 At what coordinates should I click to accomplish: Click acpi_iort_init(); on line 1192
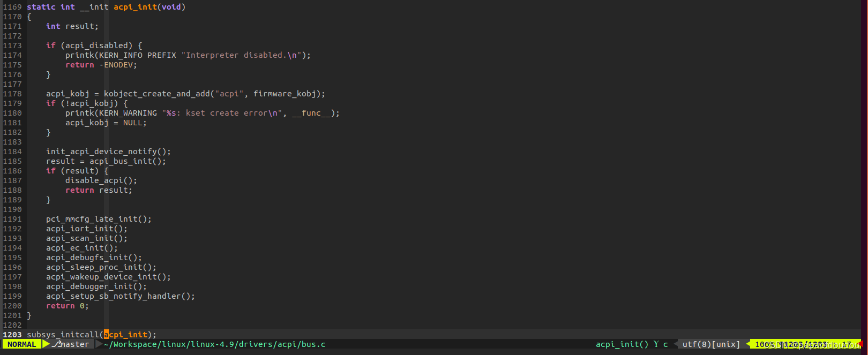pyautogui.click(x=87, y=229)
